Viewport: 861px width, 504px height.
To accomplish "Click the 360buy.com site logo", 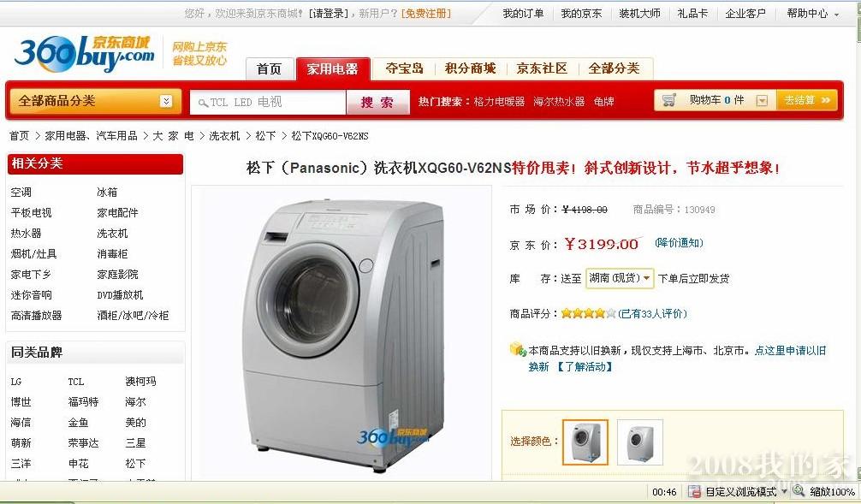I will click(84, 53).
